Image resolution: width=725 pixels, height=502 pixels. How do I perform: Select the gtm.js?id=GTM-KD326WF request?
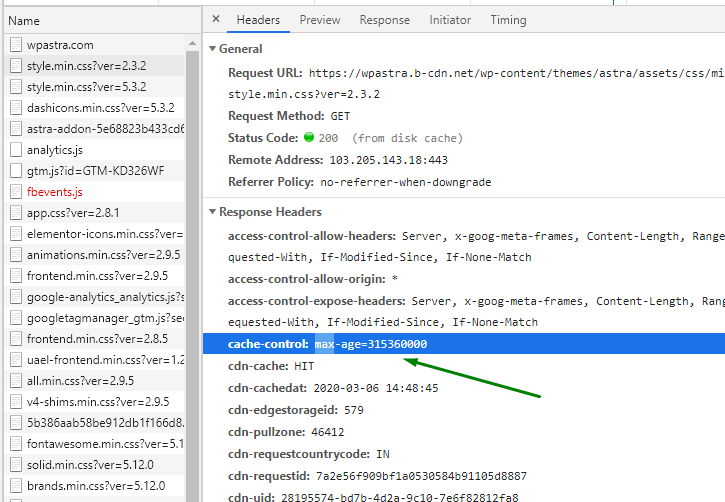(94, 171)
